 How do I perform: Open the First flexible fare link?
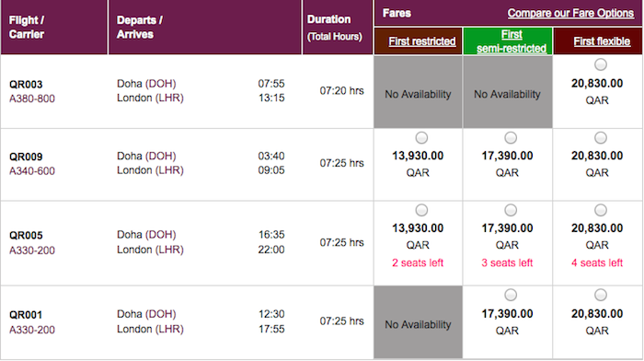coord(602,41)
